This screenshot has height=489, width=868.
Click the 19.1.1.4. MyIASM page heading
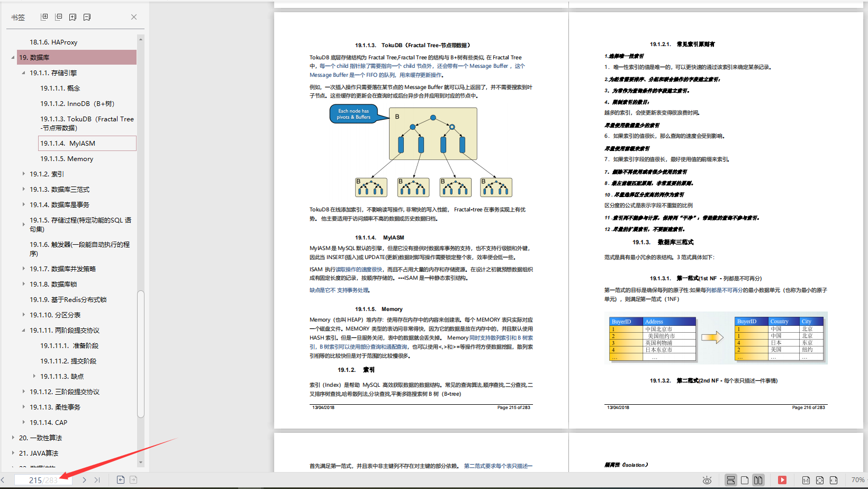(x=379, y=237)
